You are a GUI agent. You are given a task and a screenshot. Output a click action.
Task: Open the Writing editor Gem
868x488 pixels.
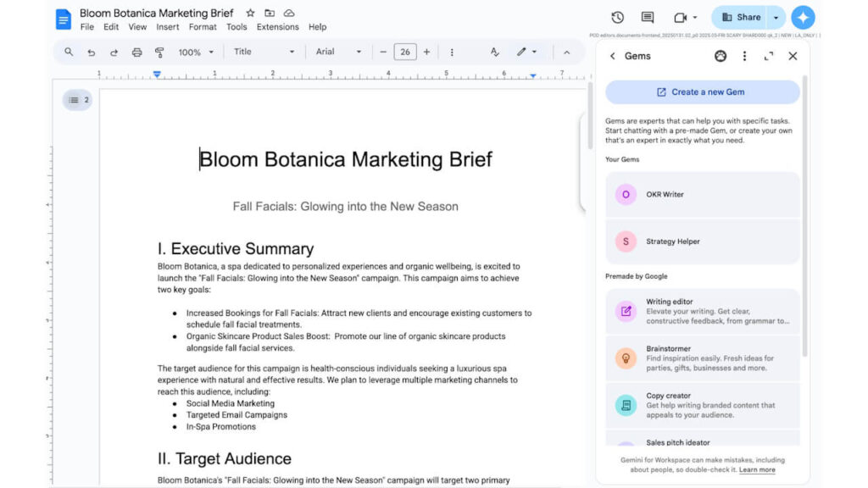click(x=702, y=312)
